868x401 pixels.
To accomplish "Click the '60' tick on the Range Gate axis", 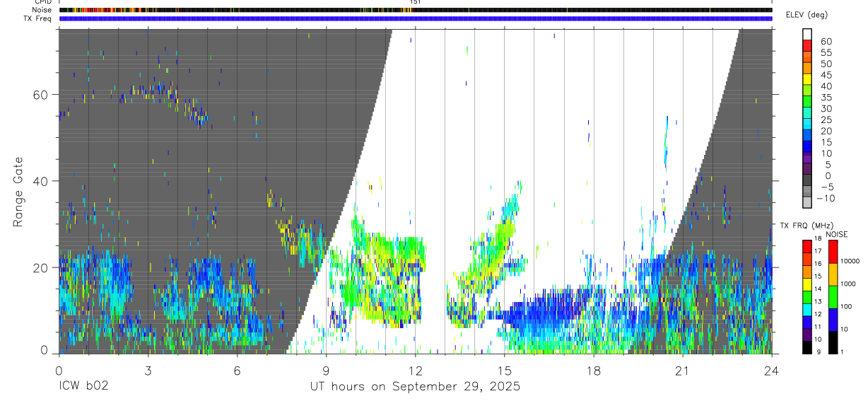I will (x=42, y=95).
